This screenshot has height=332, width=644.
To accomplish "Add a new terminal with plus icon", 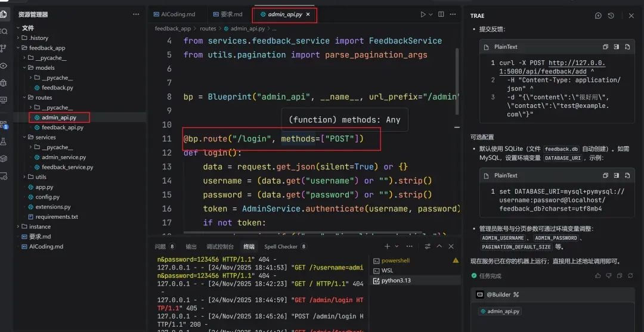I will pyautogui.click(x=387, y=246).
